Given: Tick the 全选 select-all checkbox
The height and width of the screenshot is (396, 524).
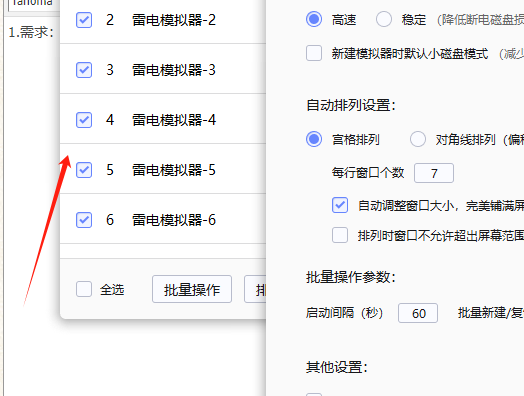Looking at the screenshot, I should coord(84,289).
